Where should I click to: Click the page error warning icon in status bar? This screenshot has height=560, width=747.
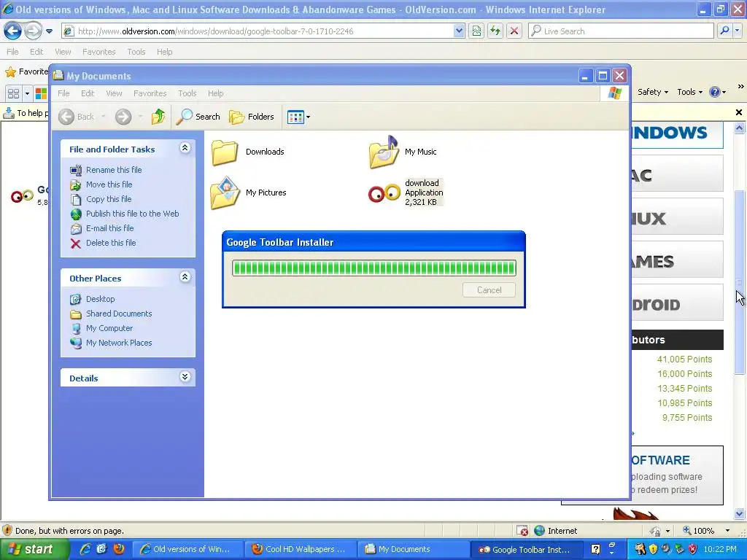(7, 531)
